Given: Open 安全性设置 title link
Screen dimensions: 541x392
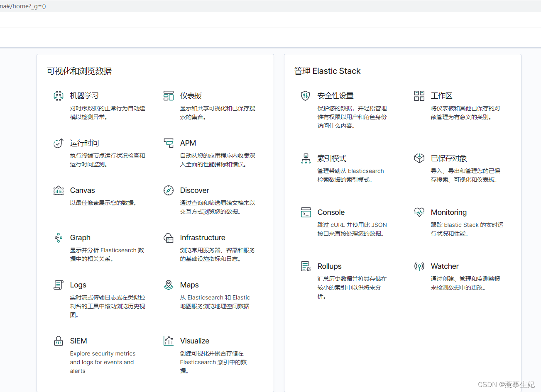Looking at the screenshot, I should (335, 96).
